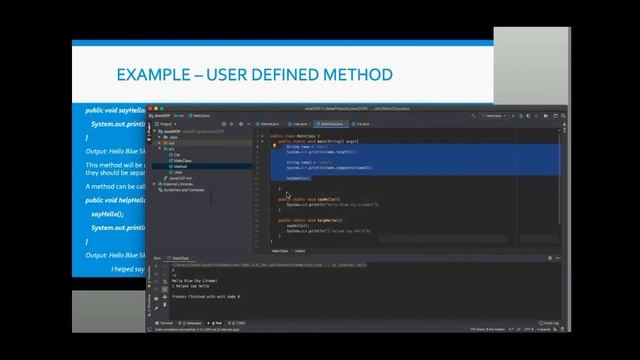Image resolution: width=640 pixels, height=360 pixels.
Task: Click run gutter arrow beside main method
Action: tap(262, 142)
